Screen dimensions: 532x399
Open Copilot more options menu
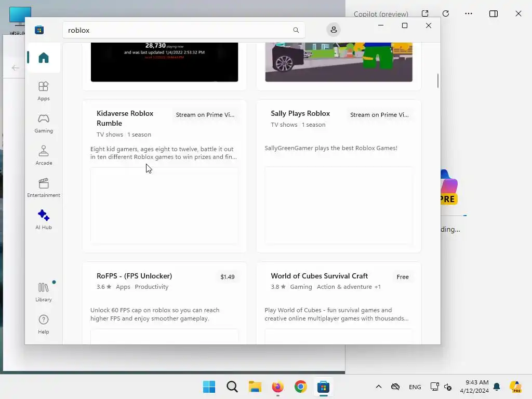(469, 14)
